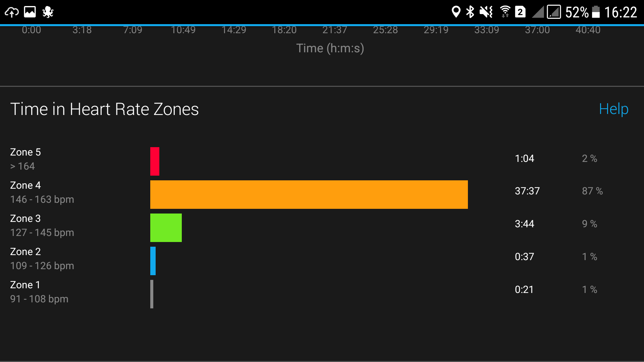Tap the 16:22 status bar clock
The image size is (644, 362).
[x=621, y=12]
